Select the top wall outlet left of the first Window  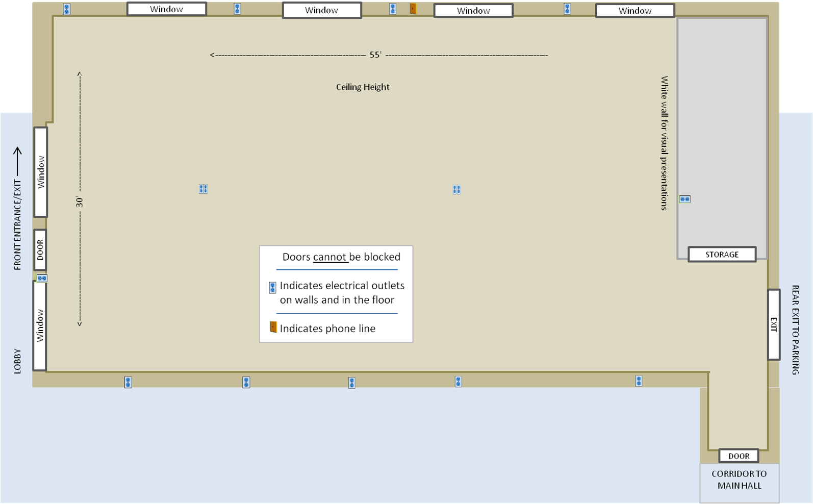(67, 9)
